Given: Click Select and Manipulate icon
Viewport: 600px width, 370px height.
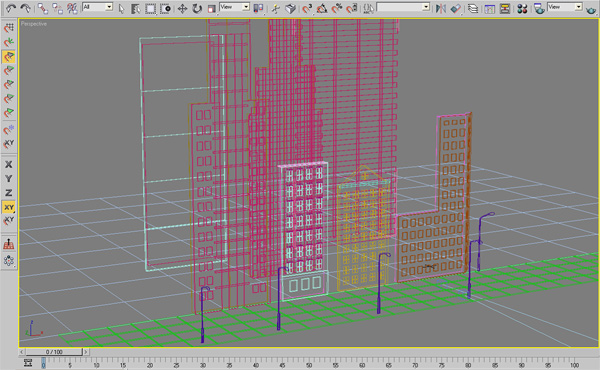Looking at the screenshot, I should pos(276,8).
